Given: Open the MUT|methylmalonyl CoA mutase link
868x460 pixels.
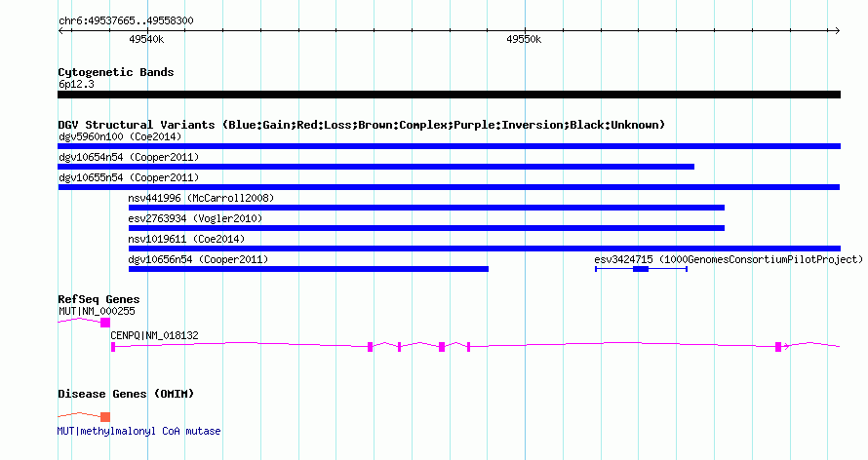Looking at the screenshot, I should [x=138, y=431].
